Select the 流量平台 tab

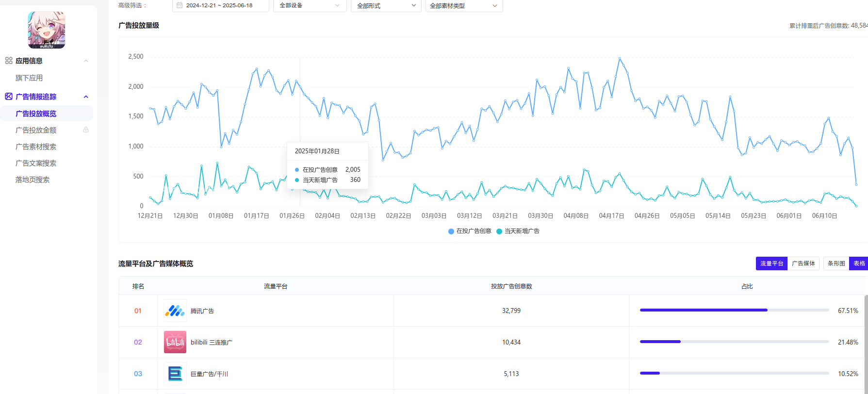point(771,263)
